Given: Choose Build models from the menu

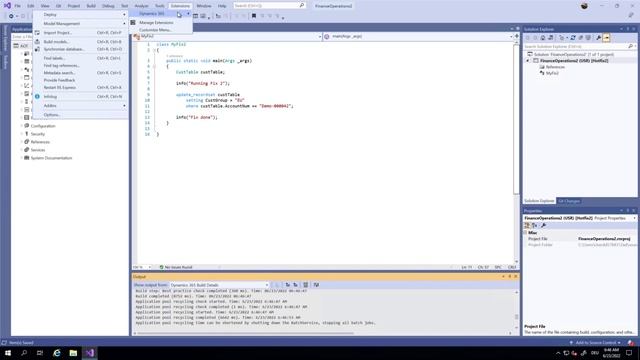Looking at the screenshot, I should pyautogui.click(x=81, y=42).
